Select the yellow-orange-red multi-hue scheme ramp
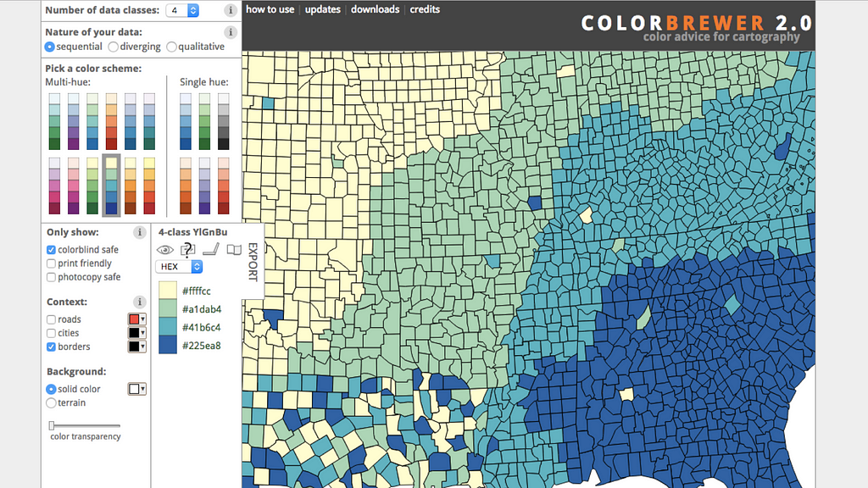 point(149,186)
